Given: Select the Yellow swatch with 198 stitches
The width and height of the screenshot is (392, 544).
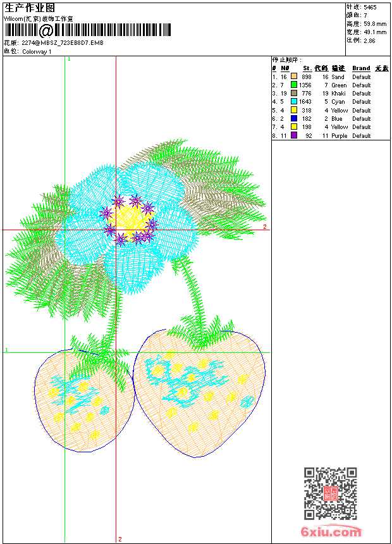Looking at the screenshot, I should 294,127.
